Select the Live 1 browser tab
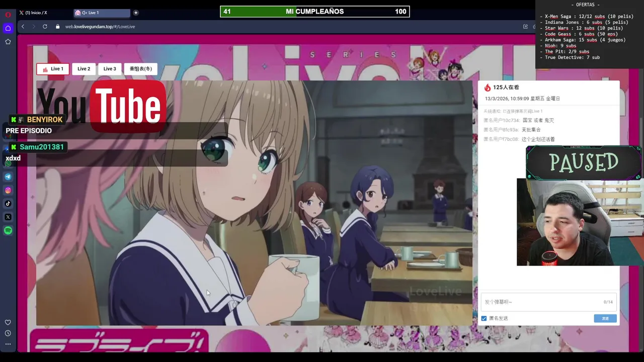This screenshot has width=644, height=362. (x=101, y=13)
